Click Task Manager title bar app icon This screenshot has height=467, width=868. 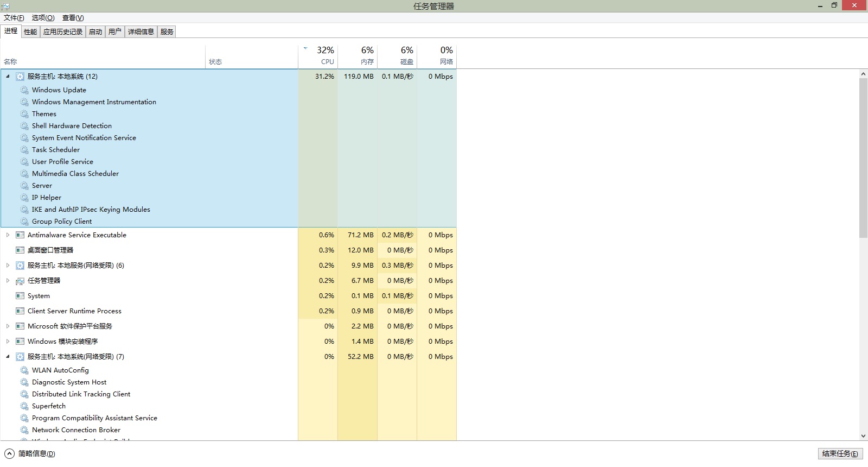(5, 6)
